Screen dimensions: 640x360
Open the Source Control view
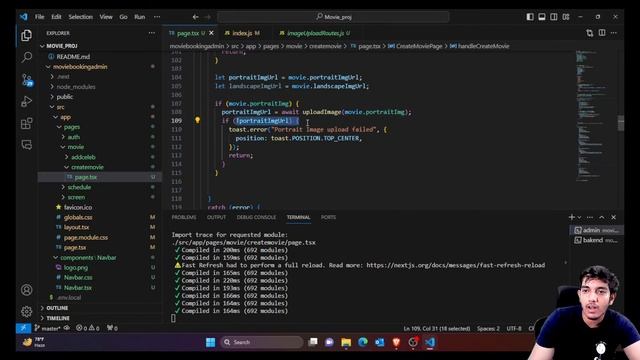tap(27, 79)
